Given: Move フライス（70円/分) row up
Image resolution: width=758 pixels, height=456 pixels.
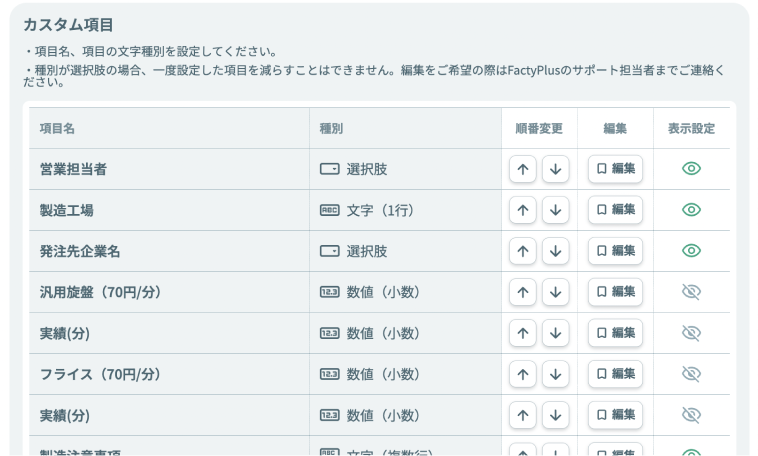Looking at the screenshot, I should [523, 374].
